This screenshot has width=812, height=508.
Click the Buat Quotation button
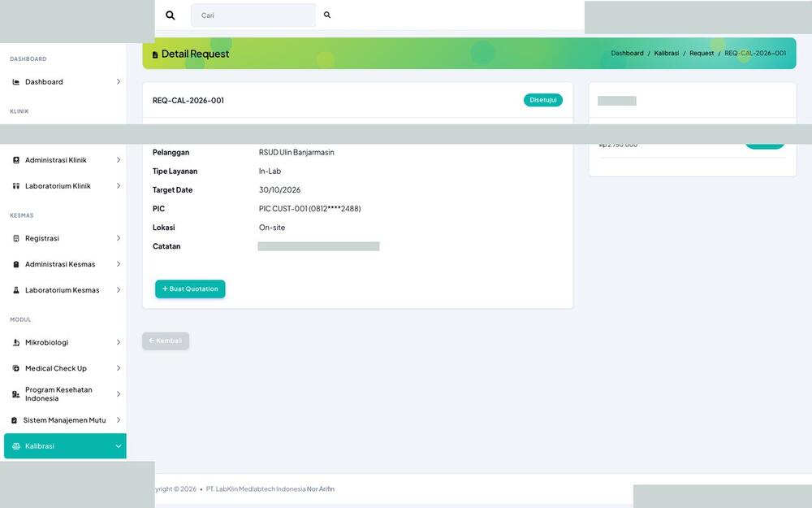(x=190, y=289)
